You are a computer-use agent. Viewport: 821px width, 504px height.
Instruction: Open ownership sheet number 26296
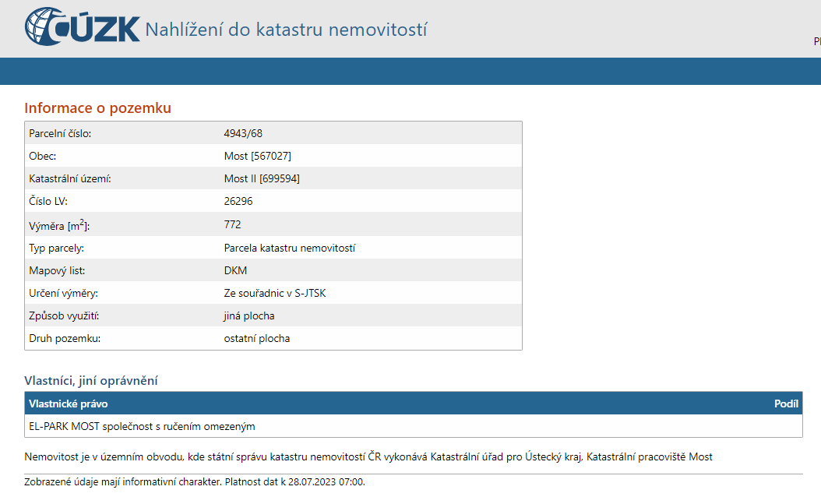(x=238, y=201)
